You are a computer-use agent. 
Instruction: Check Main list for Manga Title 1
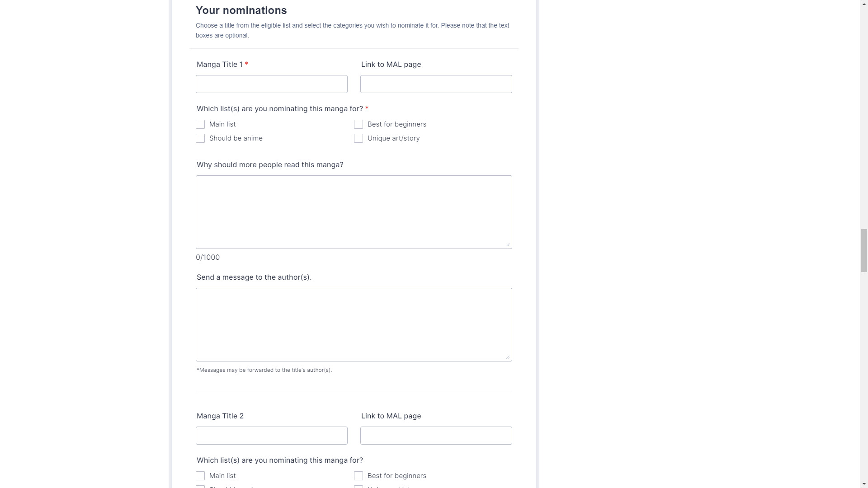[200, 124]
